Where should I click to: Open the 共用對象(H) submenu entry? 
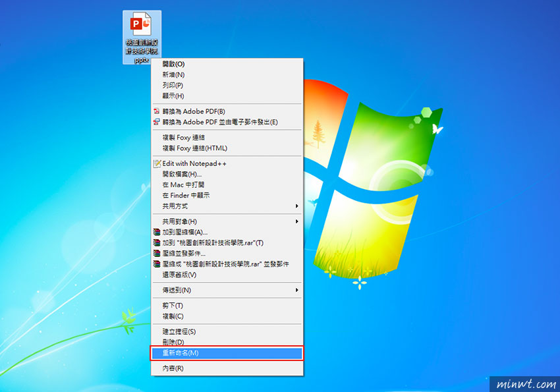[x=227, y=222]
